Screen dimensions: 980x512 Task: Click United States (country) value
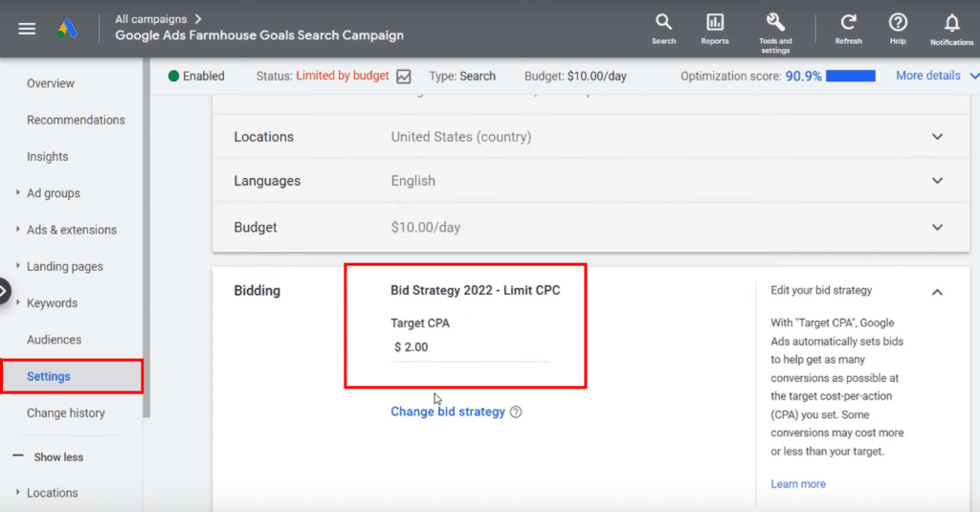point(461,137)
